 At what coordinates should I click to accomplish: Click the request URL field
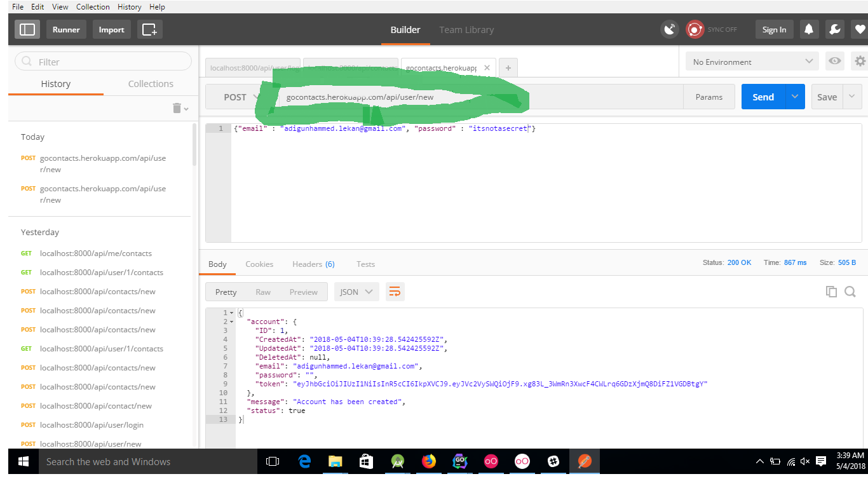(481, 97)
